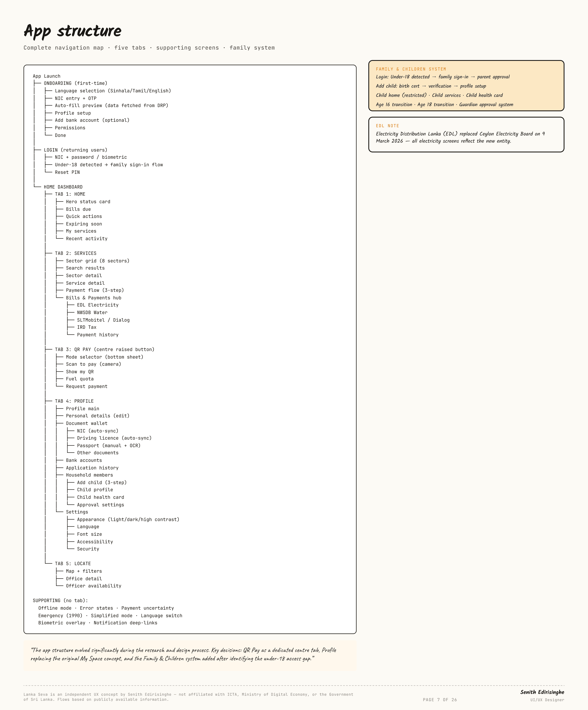The width and height of the screenshot is (588, 710).
Task: Select the 'HOME DASHBOARD' row
Action: [63, 187]
